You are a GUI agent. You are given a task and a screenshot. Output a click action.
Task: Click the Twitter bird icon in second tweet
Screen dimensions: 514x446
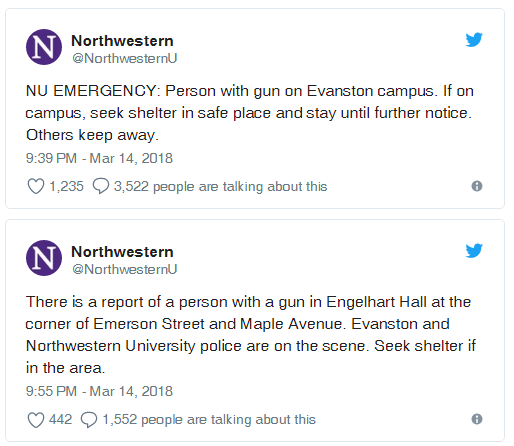pyautogui.click(x=474, y=251)
